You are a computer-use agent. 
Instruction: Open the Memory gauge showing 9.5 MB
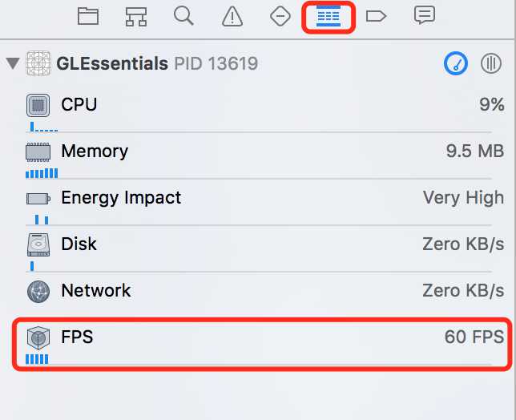click(258, 159)
